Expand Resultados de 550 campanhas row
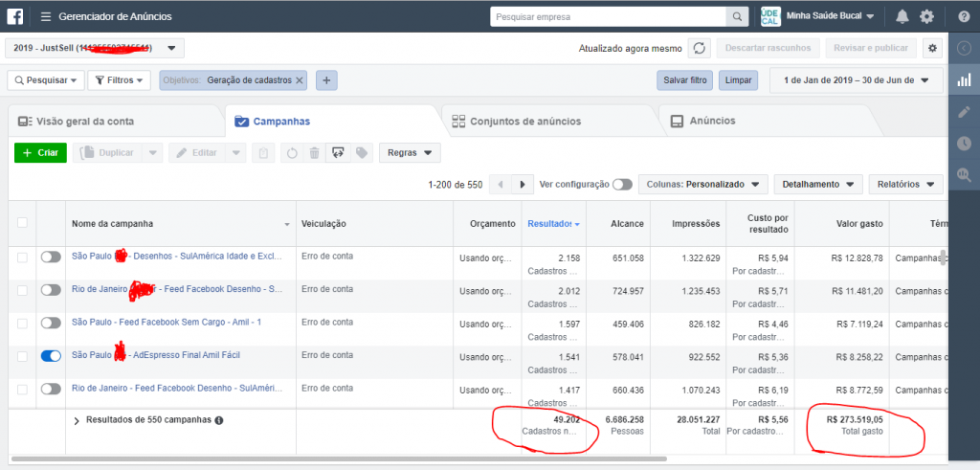Image resolution: width=980 pixels, height=470 pixels. [x=77, y=420]
